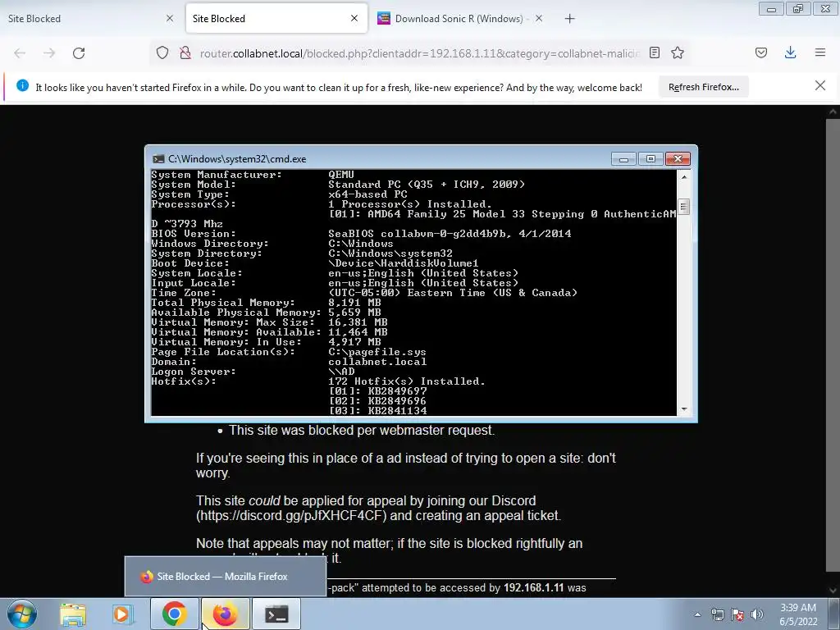
Task: Click the cmd.exe window title bar icon
Action: pyautogui.click(x=158, y=159)
